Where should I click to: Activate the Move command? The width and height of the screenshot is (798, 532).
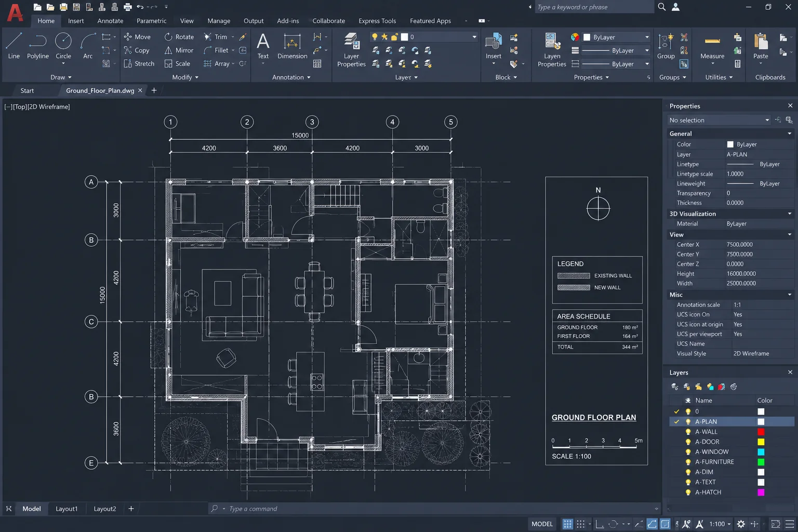point(137,37)
